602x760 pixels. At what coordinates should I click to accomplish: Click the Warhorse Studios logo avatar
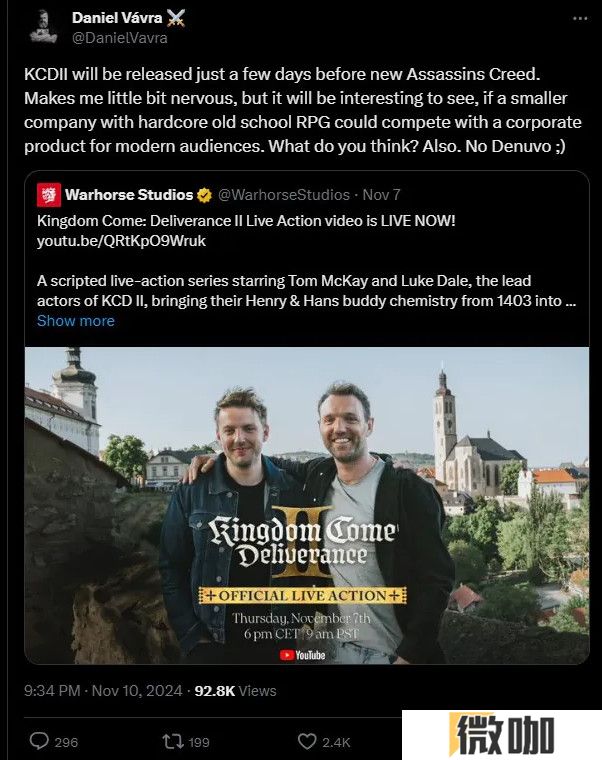48,195
